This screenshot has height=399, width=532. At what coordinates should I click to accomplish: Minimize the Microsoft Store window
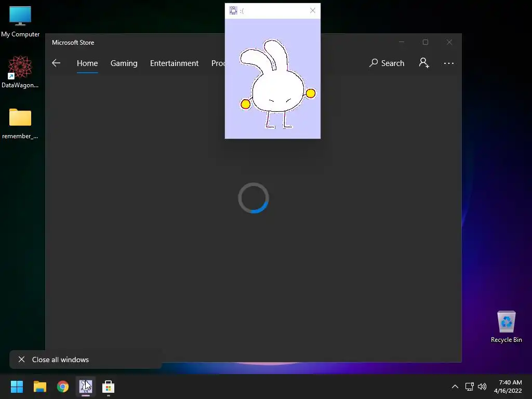pos(402,42)
